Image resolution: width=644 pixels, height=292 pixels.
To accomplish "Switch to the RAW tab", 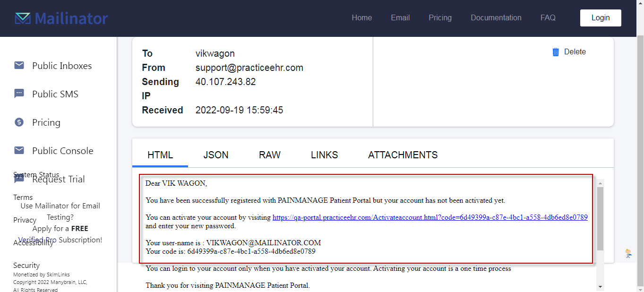I will coord(270,155).
